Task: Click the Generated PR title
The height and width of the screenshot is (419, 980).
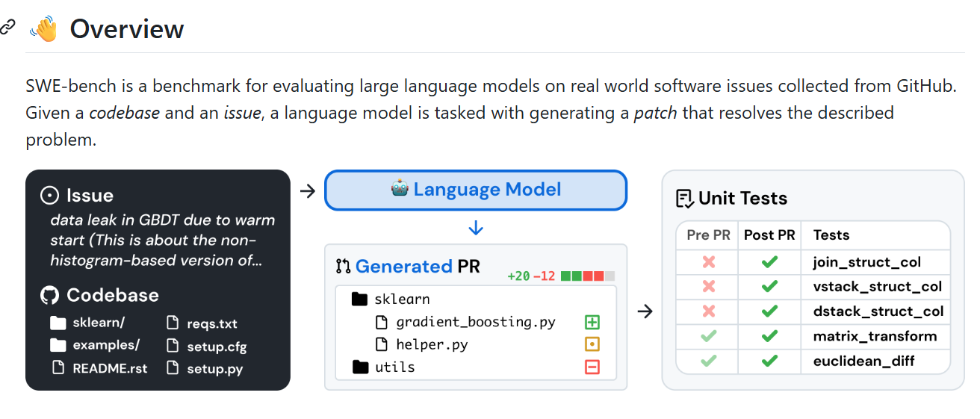Action: click(418, 267)
